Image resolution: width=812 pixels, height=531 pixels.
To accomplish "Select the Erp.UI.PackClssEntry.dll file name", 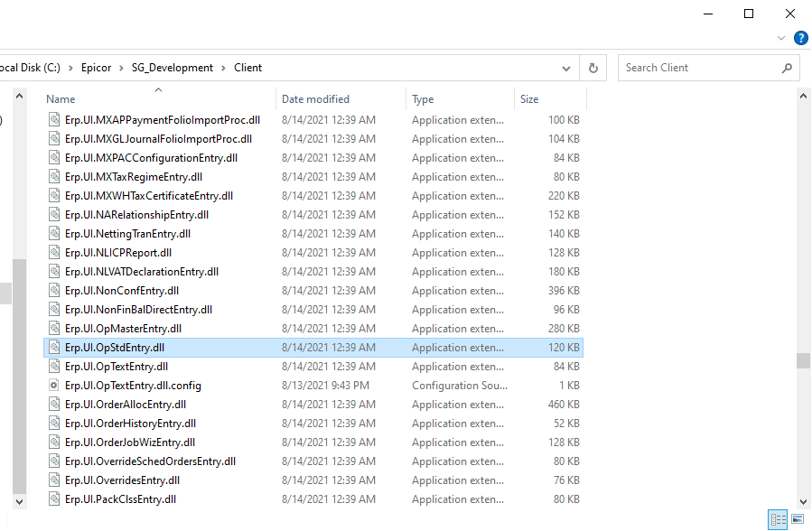I will pyautogui.click(x=121, y=499).
